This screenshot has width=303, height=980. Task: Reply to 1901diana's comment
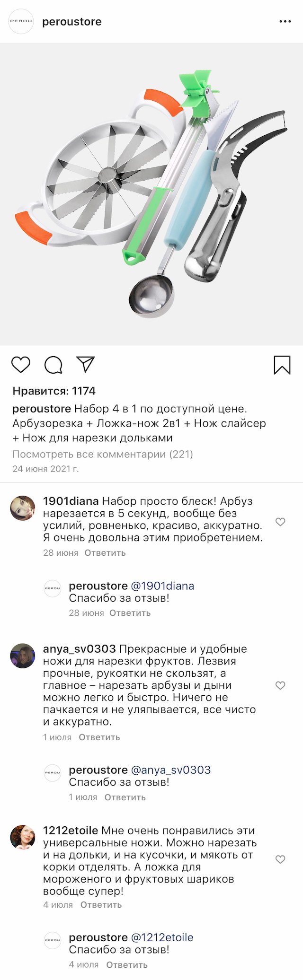tap(105, 552)
